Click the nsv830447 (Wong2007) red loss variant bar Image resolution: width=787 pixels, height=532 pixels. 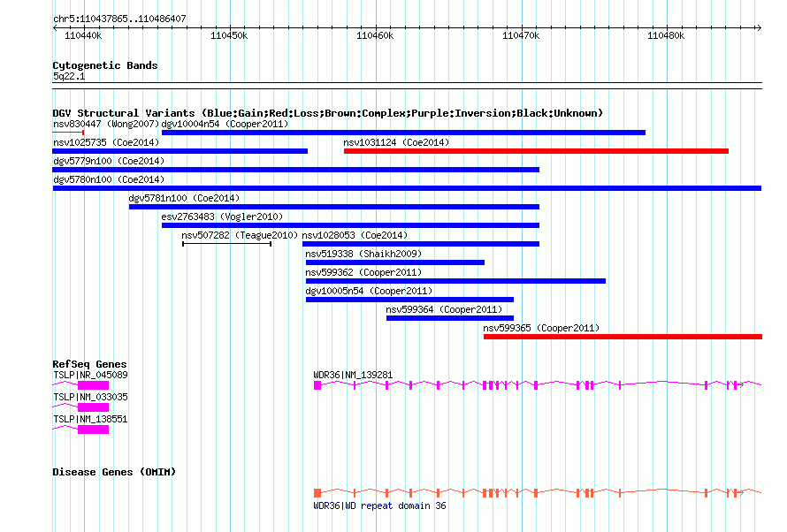68,133
